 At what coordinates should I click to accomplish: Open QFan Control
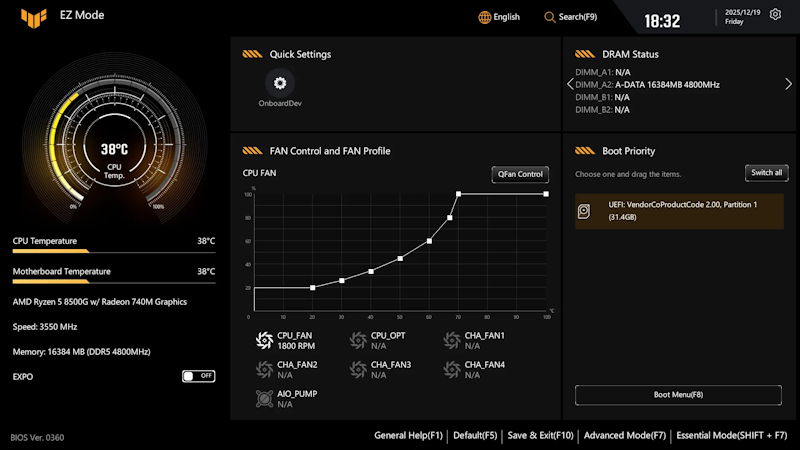pyautogui.click(x=520, y=174)
